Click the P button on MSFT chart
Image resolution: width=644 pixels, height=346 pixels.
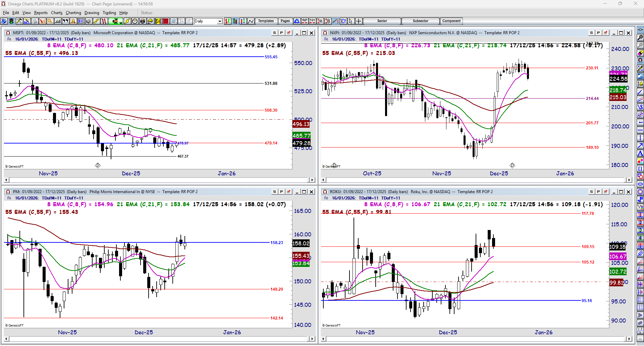281,33
